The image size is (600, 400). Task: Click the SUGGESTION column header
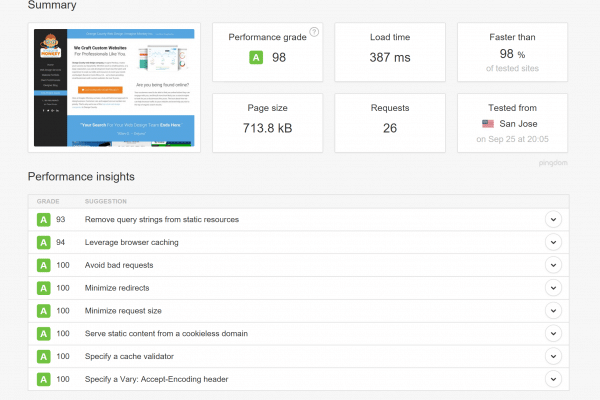point(106,201)
